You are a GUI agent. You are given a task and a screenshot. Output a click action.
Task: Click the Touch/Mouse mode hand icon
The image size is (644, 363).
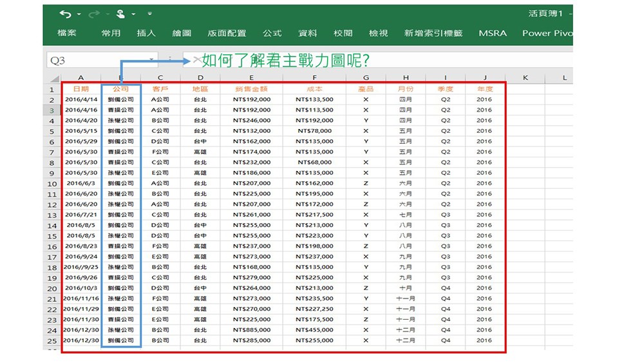coord(120,14)
